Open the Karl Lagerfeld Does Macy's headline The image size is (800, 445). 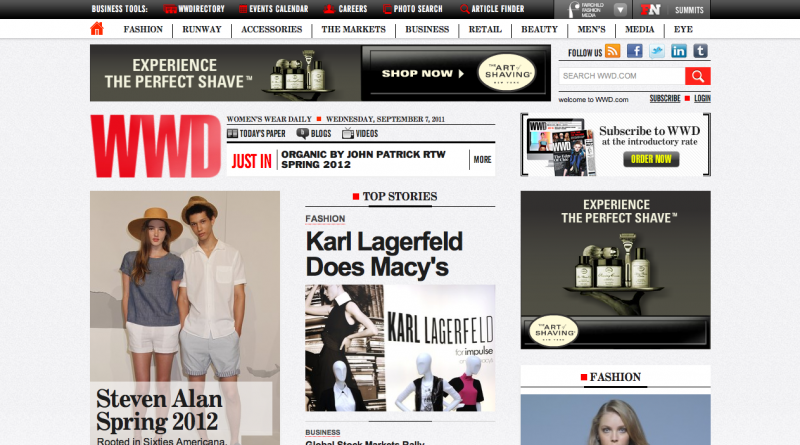(384, 254)
